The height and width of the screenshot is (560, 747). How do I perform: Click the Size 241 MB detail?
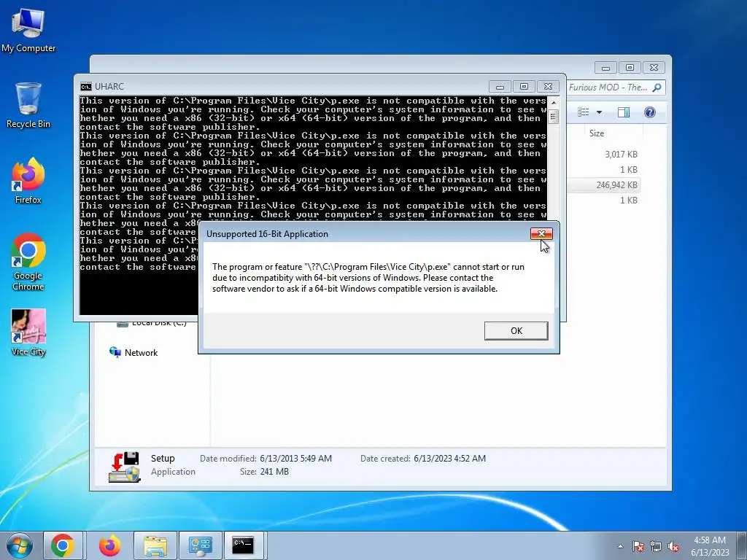[x=274, y=472]
